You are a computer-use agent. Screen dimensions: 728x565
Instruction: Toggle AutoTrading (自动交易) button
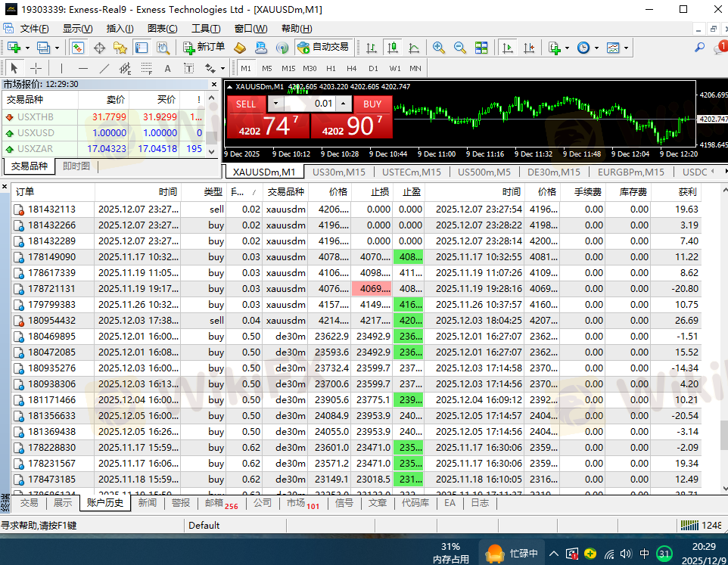324,47
